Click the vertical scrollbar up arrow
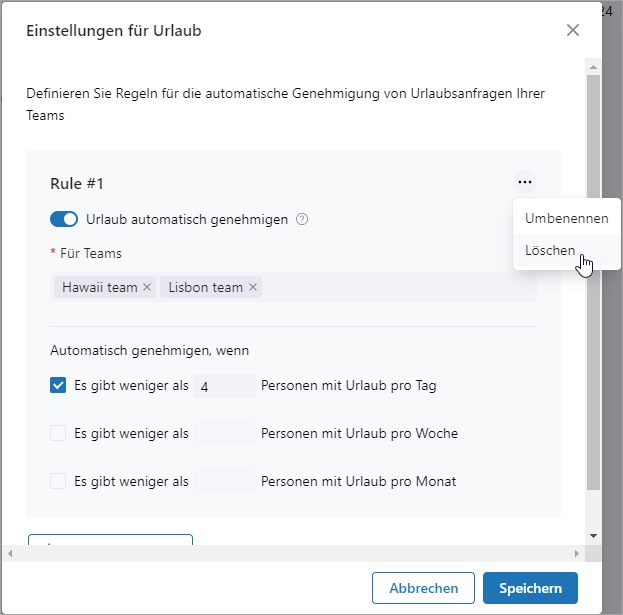The width and height of the screenshot is (623, 615). point(593,66)
